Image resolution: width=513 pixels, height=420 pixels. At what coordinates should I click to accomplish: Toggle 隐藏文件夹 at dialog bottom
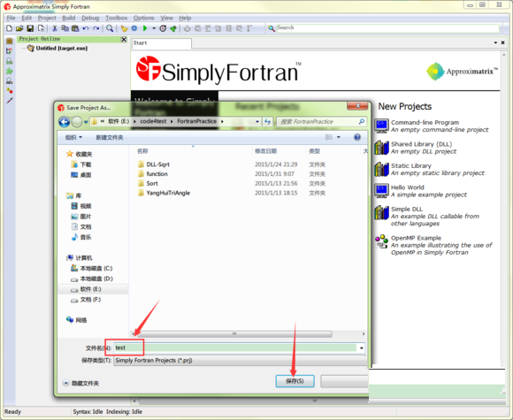click(x=80, y=383)
